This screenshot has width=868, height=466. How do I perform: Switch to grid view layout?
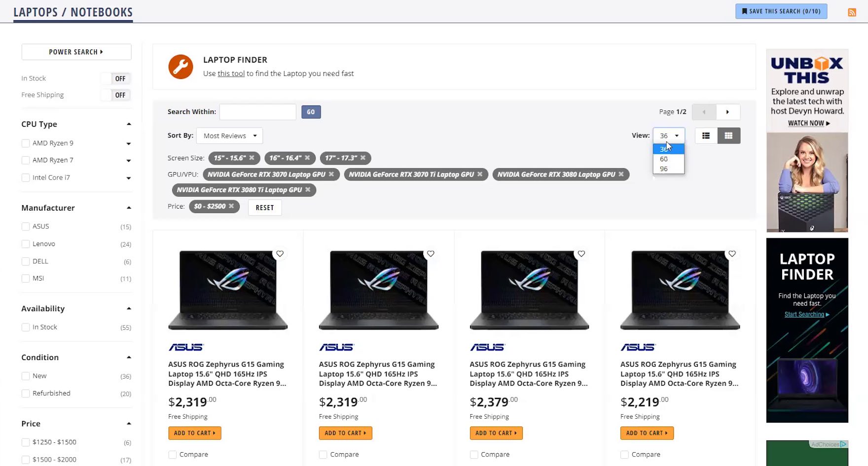pyautogui.click(x=728, y=136)
